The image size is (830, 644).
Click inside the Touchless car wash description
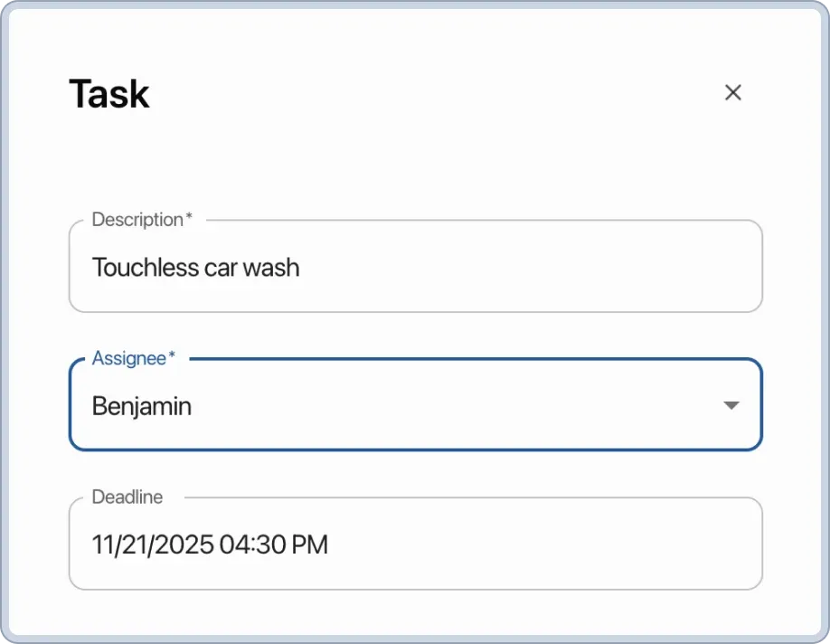tap(195, 267)
